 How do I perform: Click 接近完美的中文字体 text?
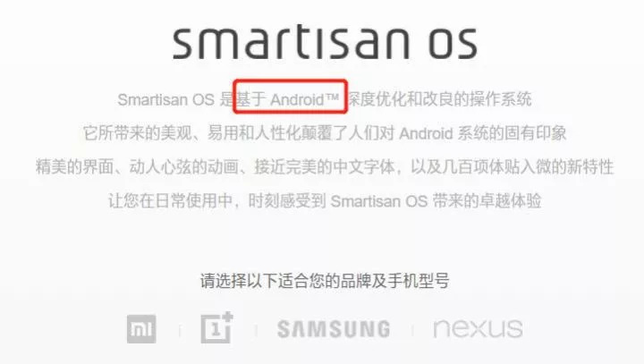tap(325, 167)
